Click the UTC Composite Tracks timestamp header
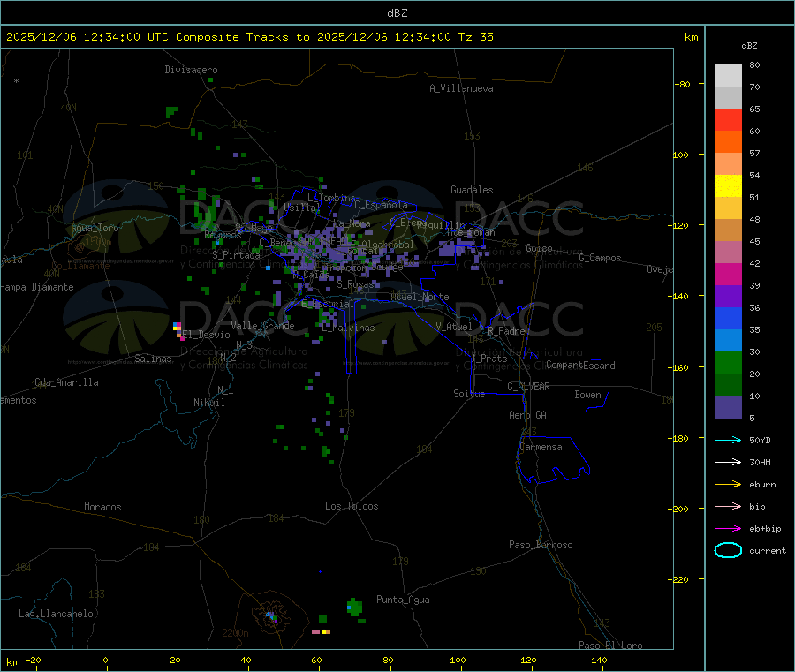This screenshot has width=795, height=672. point(249,37)
